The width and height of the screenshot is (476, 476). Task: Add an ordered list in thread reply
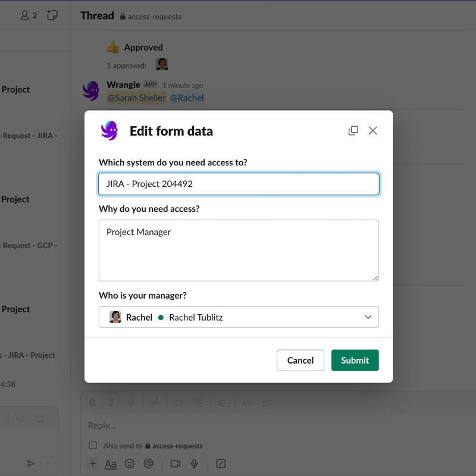180,403
